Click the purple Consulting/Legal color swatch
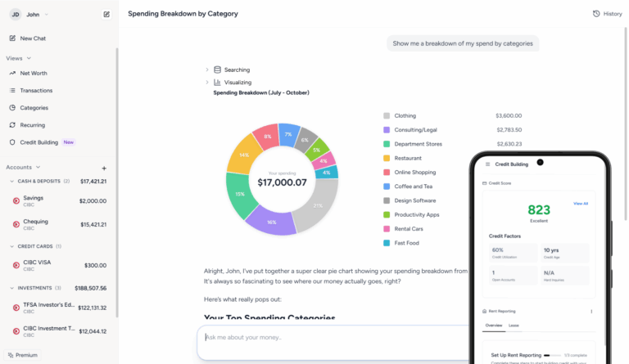 [387, 130]
